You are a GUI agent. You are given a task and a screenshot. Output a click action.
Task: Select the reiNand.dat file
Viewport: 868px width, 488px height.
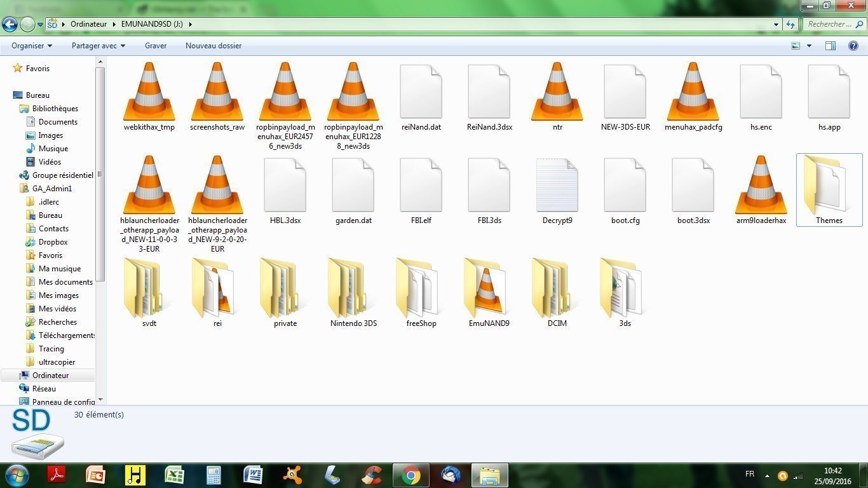point(421,97)
